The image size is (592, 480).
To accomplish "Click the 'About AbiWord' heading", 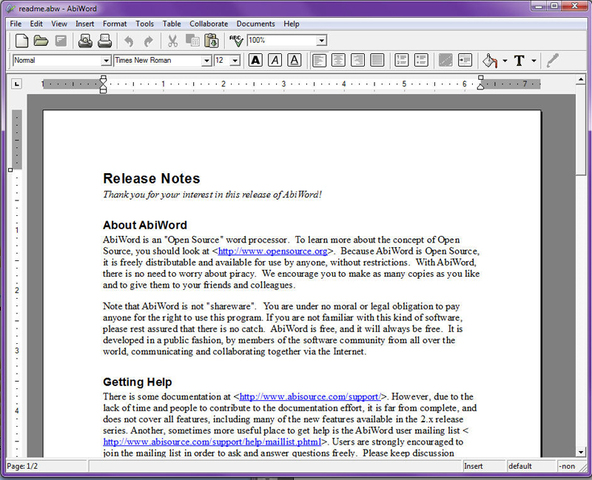I will coord(145,225).
